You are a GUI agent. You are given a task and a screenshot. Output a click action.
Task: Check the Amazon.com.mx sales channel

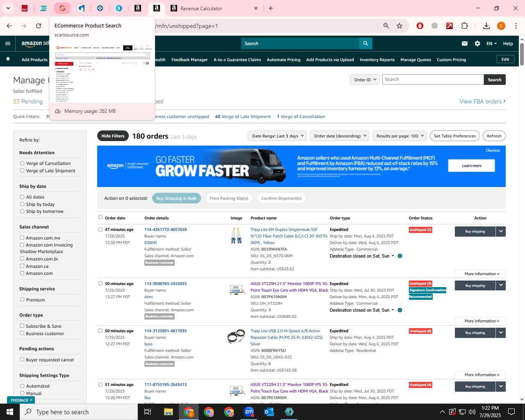(22, 237)
